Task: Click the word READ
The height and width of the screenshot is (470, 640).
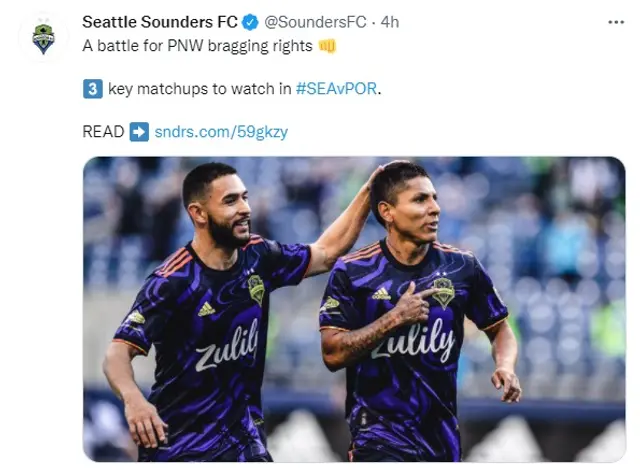Action: pos(103,132)
